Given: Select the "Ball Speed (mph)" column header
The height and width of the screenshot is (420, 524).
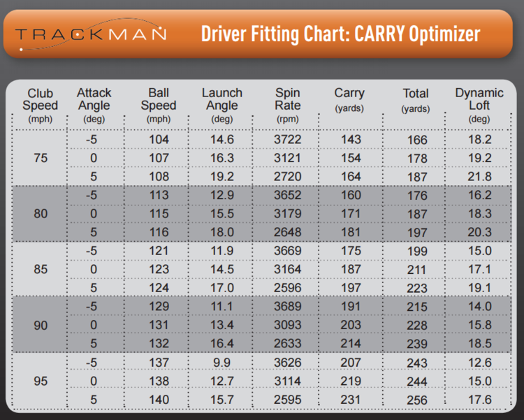Looking at the screenshot, I should [x=159, y=105].
